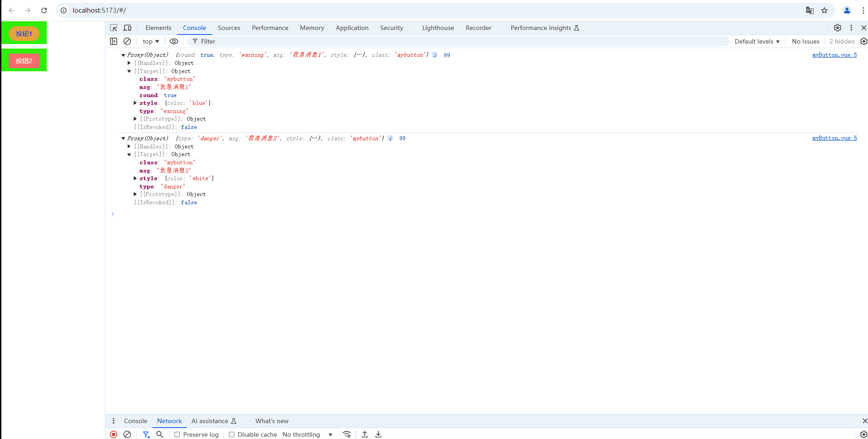Activate the inspect element picker icon
This screenshot has height=439, width=868.
[114, 28]
